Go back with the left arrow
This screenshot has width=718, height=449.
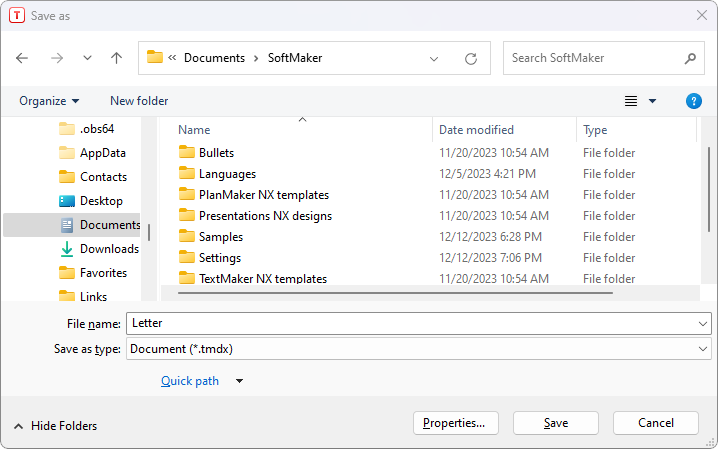[22, 58]
